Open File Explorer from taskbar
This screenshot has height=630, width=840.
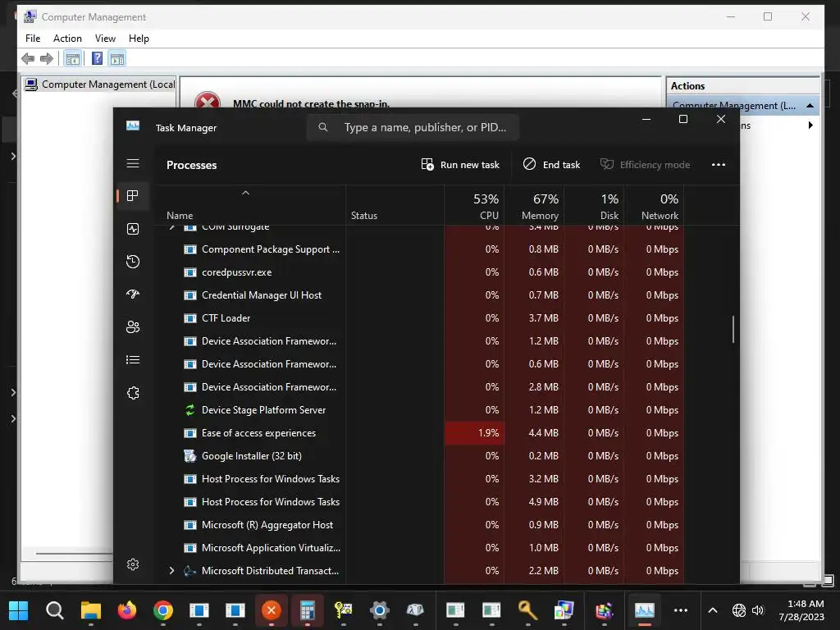[x=90, y=610]
